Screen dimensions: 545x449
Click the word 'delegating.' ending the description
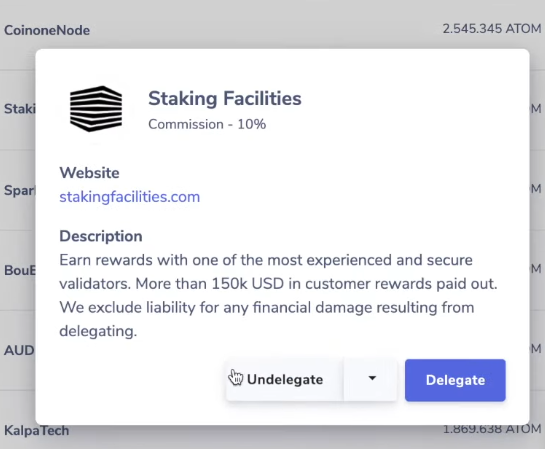pos(98,331)
